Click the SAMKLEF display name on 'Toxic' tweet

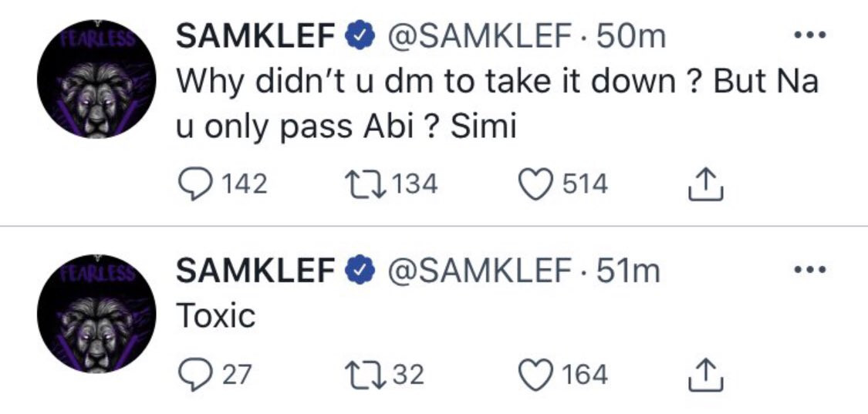[255, 270]
